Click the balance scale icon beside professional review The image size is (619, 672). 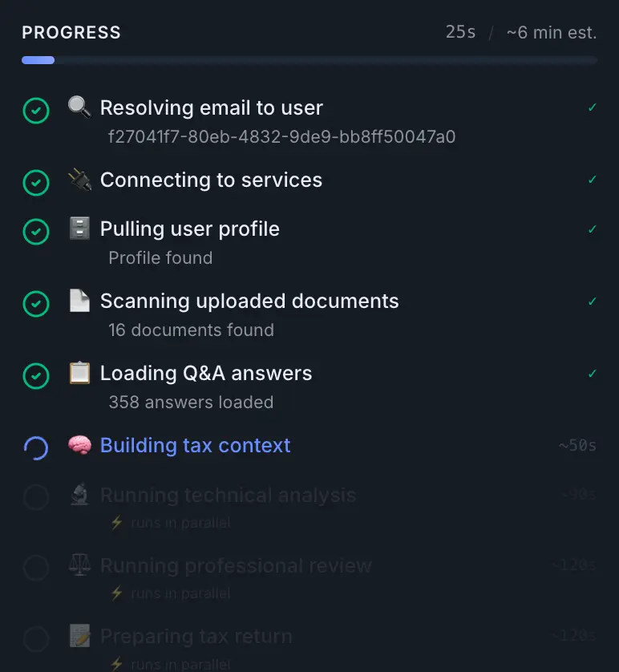[79, 565]
